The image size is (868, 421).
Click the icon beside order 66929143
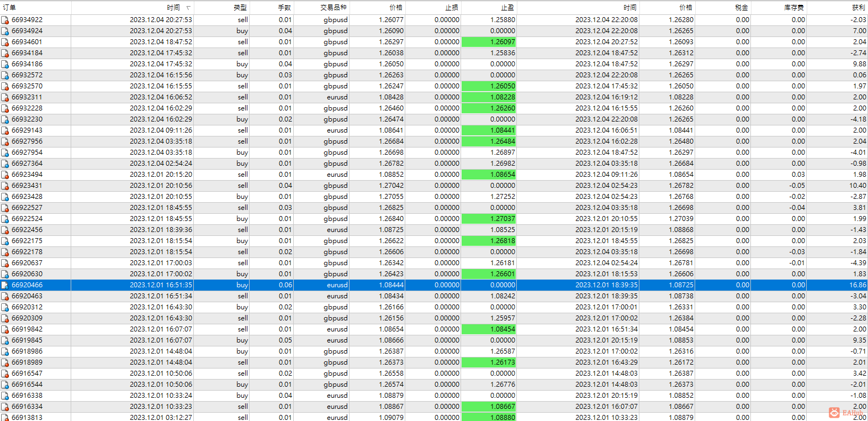5,130
